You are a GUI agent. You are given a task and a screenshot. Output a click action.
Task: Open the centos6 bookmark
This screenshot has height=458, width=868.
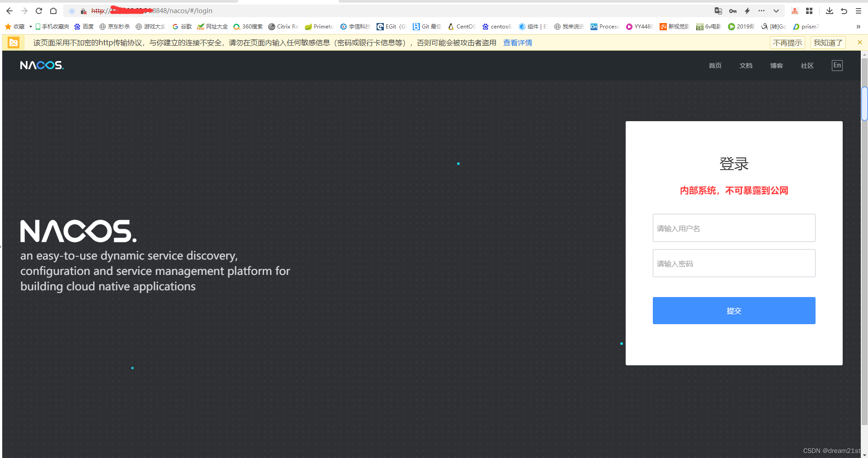click(x=497, y=27)
